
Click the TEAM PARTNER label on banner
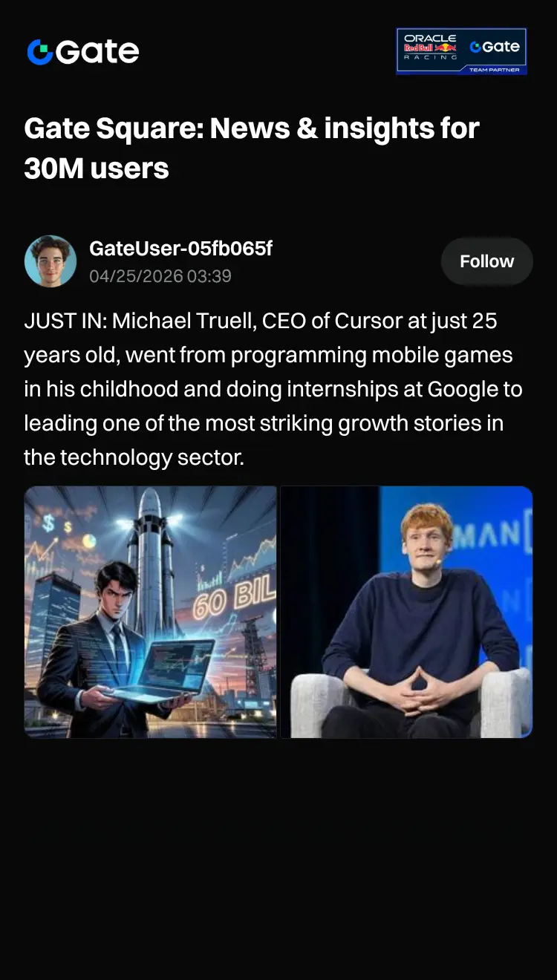pyautogui.click(x=495, y=69)
